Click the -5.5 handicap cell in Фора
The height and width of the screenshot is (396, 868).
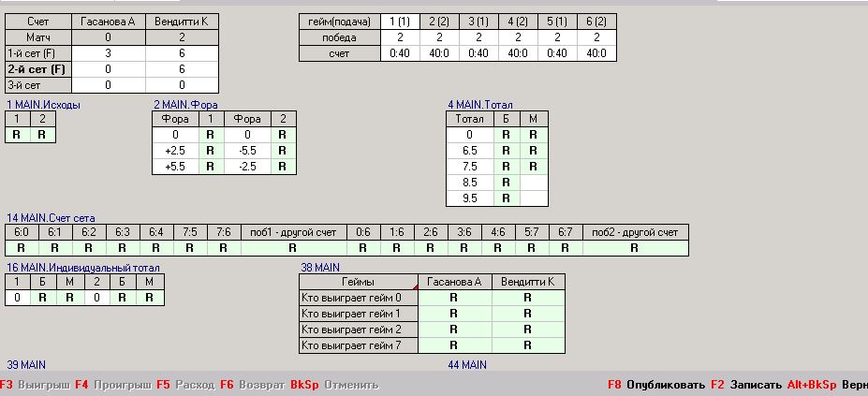point(247,151)
